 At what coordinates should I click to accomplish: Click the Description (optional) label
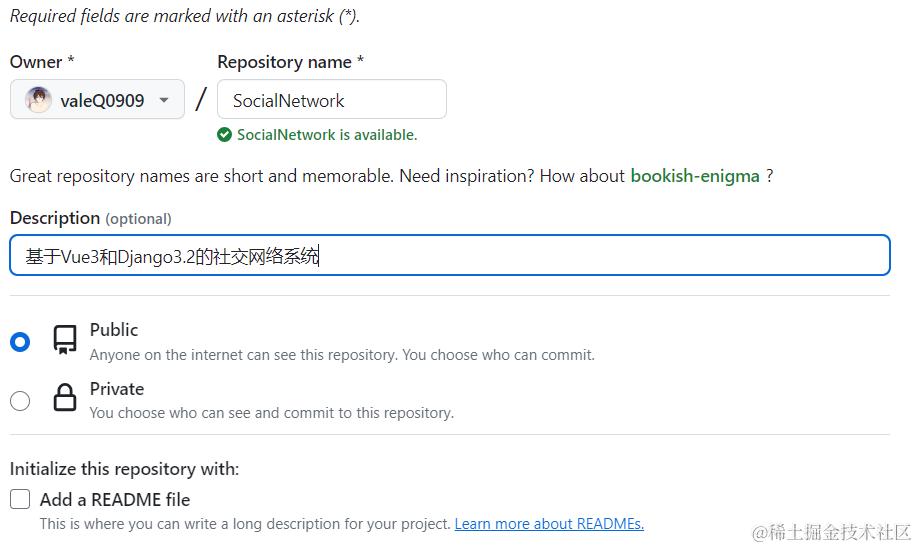click(x=90, y=218)
